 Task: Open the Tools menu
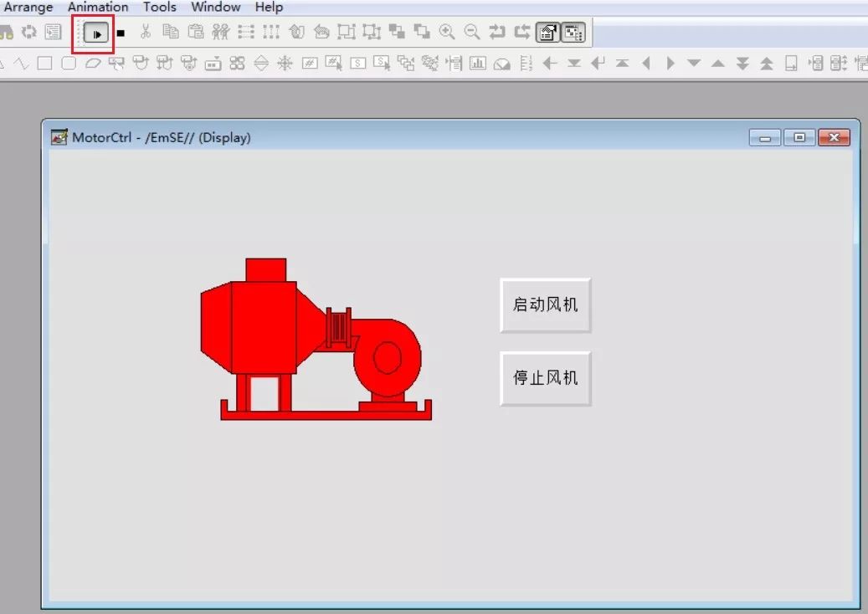pos(159,8)
